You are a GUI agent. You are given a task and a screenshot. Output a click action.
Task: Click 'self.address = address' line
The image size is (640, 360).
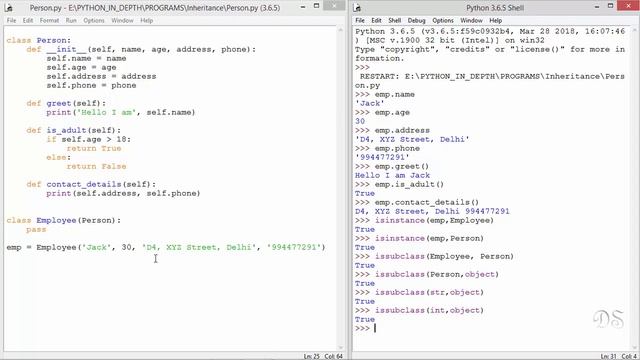point(101,76)
